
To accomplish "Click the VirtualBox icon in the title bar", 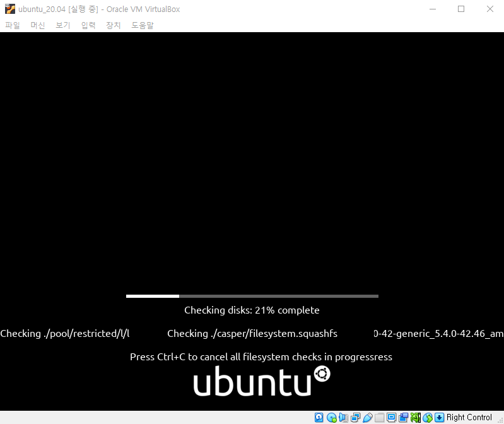I will (10, 9).
